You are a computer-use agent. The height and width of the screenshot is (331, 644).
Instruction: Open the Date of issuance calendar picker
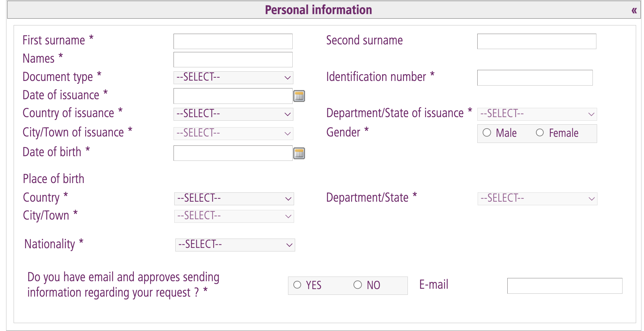[x=299, y=96]
